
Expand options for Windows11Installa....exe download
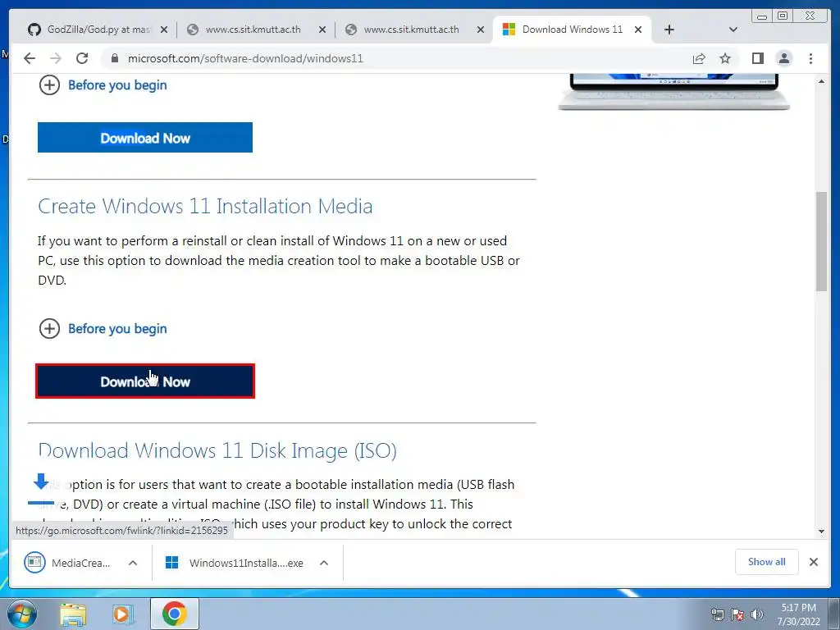click(323, 563)
